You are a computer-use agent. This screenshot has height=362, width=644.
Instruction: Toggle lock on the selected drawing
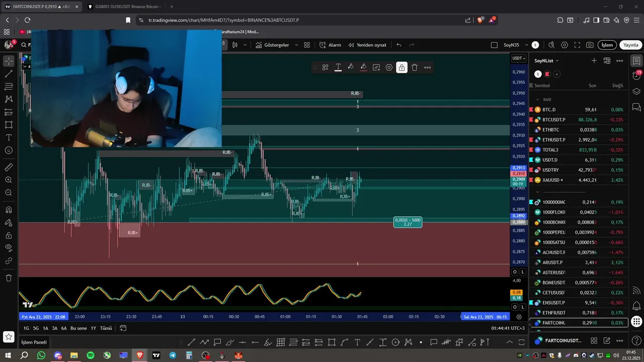(401, 67)
